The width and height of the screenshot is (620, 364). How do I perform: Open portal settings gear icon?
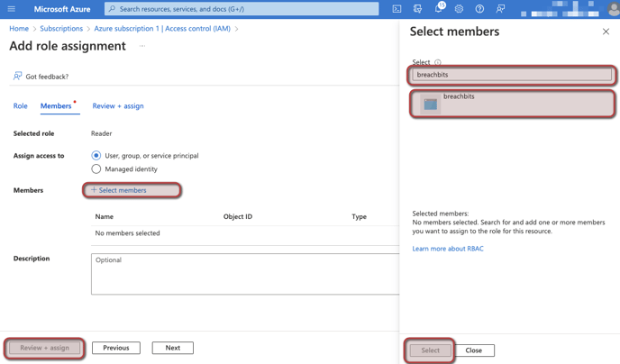click(459, 9)
